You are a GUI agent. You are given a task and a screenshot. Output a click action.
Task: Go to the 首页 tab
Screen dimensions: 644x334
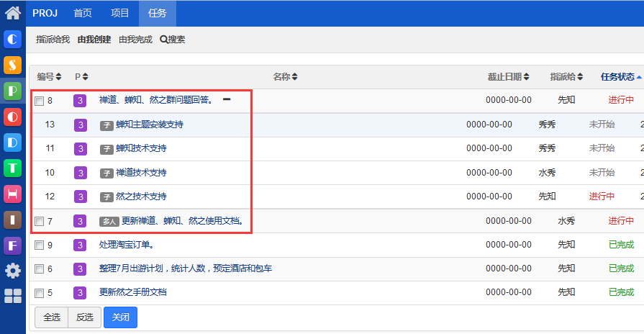83,13
